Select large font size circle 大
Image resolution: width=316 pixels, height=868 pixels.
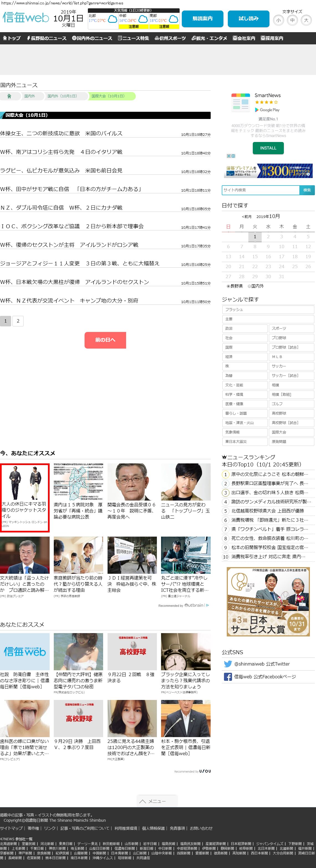click(306, 20)
